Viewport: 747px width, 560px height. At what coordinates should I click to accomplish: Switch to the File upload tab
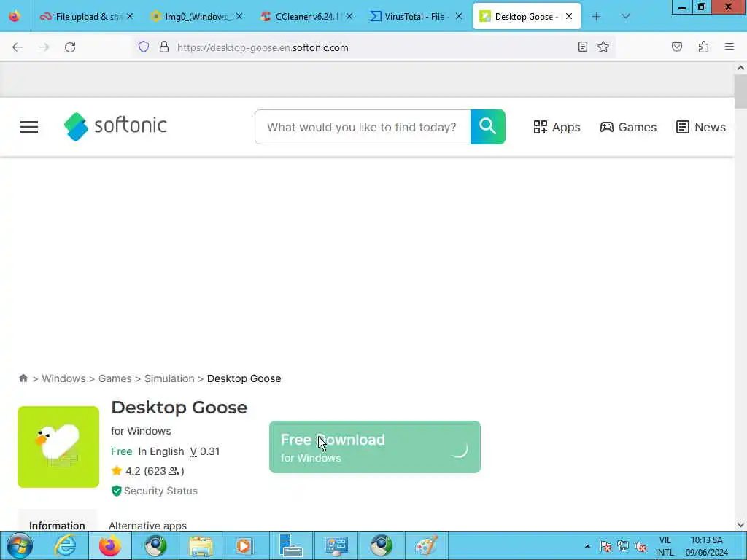pyautogui.click(x=86, y=17)
